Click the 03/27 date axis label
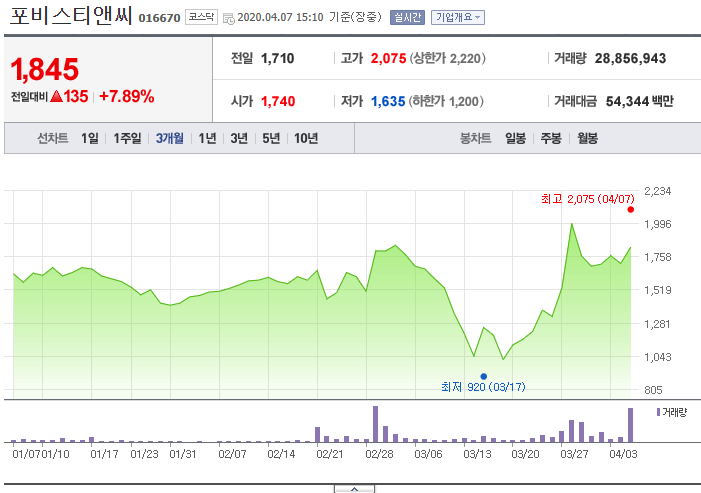The width and height of the screenshot is (701, 493). pos(574,454)
